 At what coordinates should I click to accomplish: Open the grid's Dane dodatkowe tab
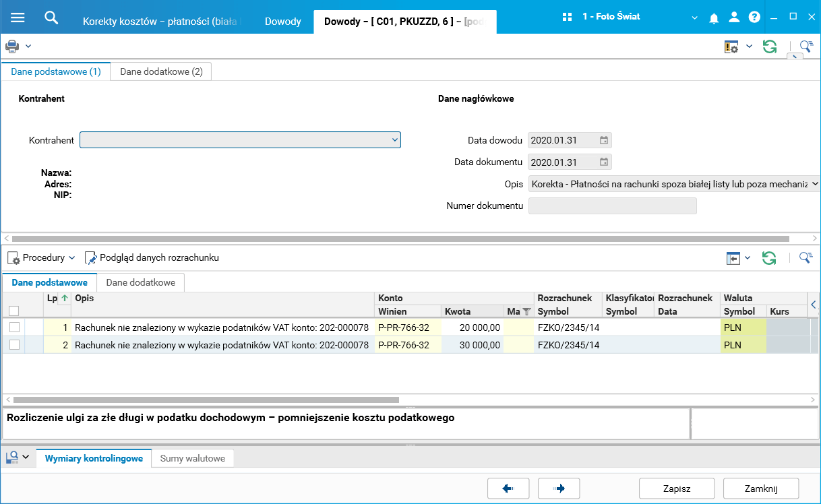(x=141, y=282)
